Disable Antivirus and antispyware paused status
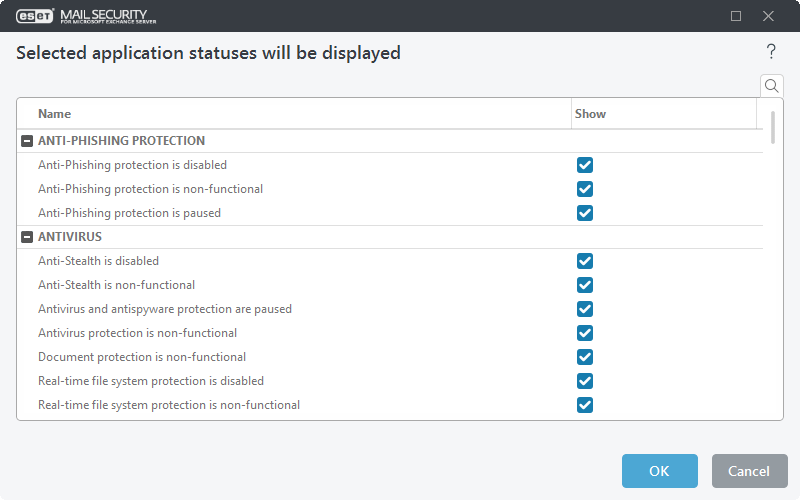Image resolution: width=800 pixels, height=500 pixels. pyautogui.click(x=585, y=309)
